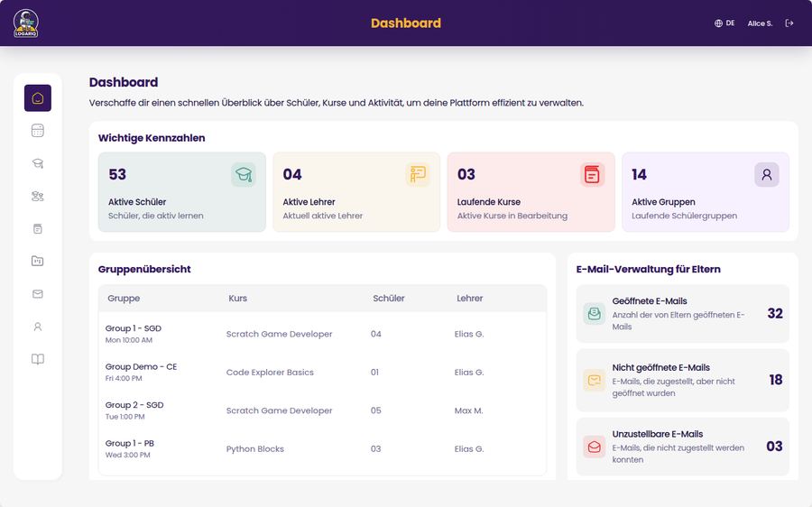Click the red Unzustellbare E-Mails icon
Image resolution: width=812 pixels, height=507 pixels.
[x=594, y=447]
